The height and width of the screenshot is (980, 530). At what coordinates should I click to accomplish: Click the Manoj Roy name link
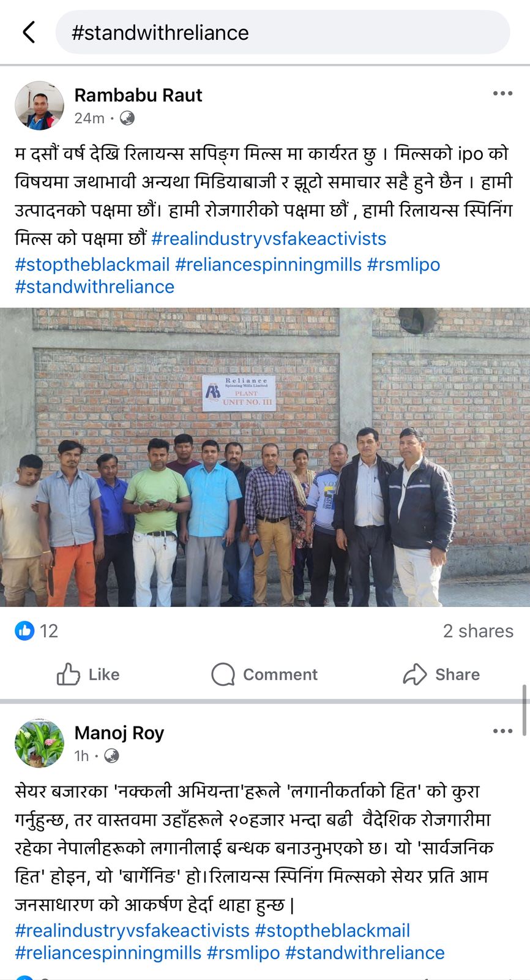[x=119, y=733]
